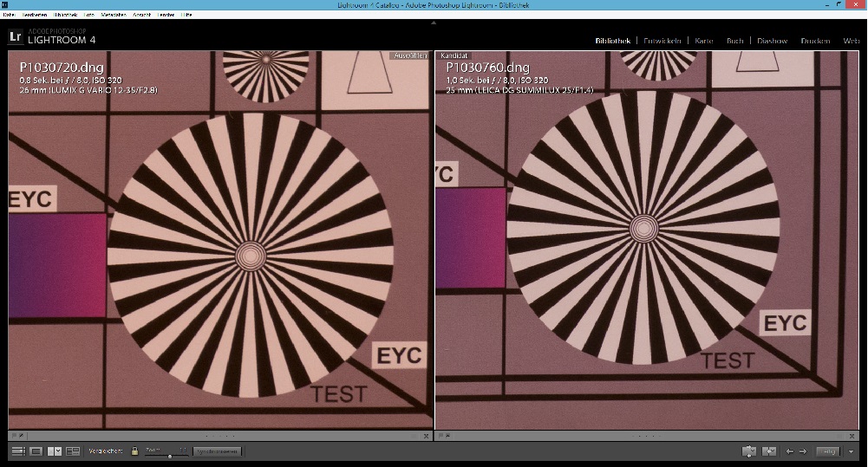Close the left select image panel
This screenshot has width=868, height=467.
(427, 435)
